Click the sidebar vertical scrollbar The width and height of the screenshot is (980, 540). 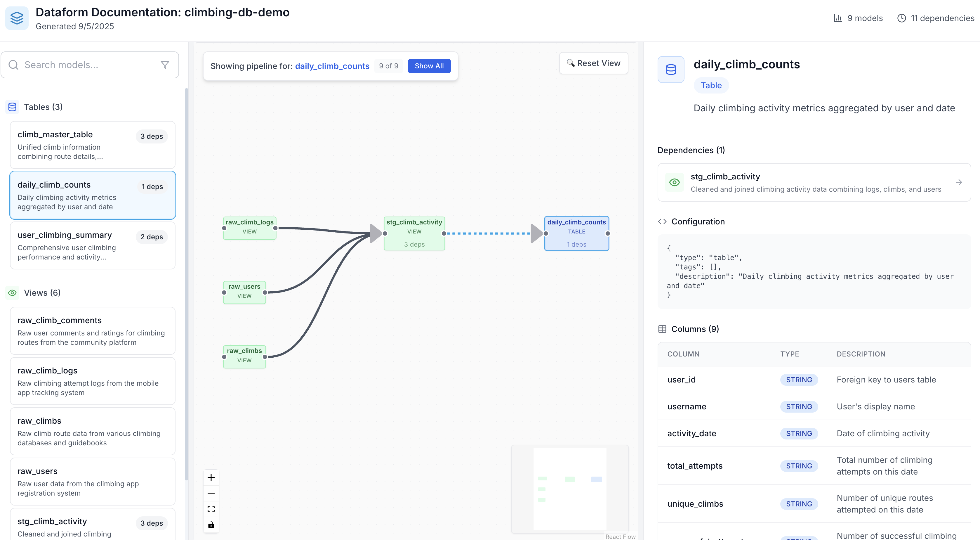click(x=186, y=284)
